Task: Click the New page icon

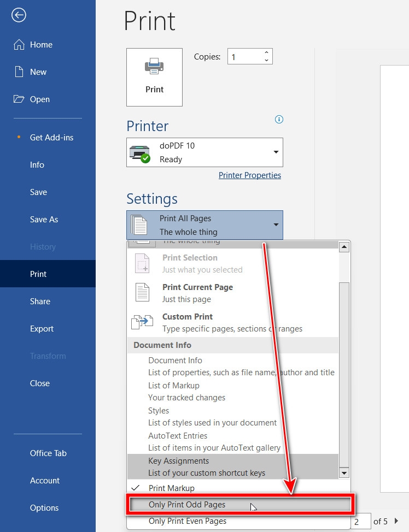Action: pyautogui.click(x=19, y=72)
